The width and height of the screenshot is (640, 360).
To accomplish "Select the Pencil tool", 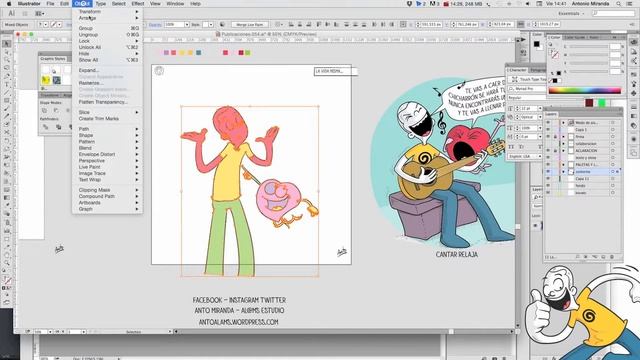I will [x=7, y=117].
